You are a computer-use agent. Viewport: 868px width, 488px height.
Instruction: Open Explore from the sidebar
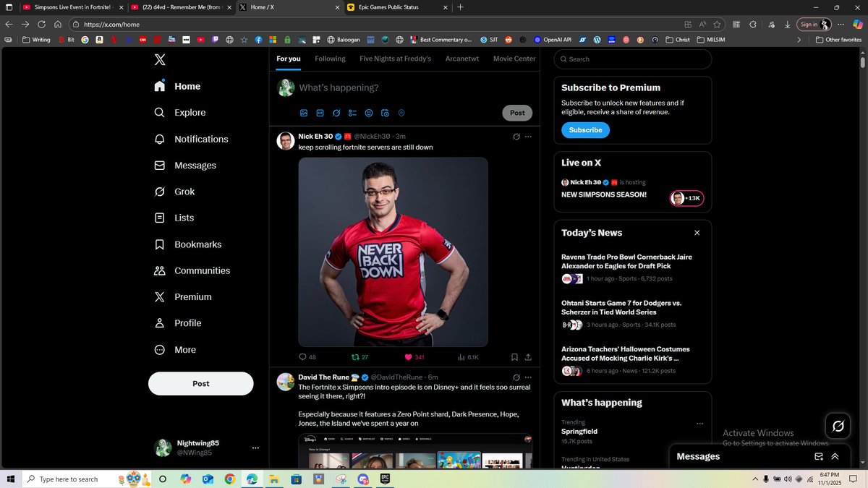click(x=180, y=113)
